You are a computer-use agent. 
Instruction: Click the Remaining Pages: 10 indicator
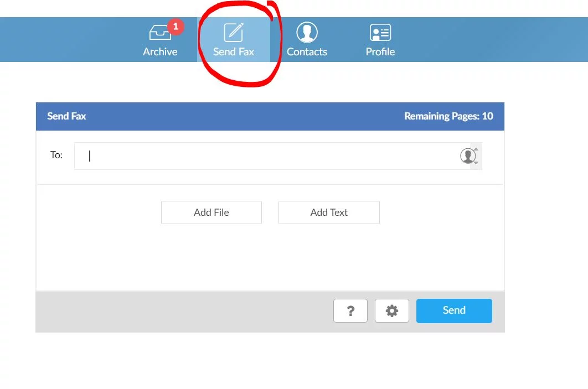pyautogui.click(x=448, y=116)
